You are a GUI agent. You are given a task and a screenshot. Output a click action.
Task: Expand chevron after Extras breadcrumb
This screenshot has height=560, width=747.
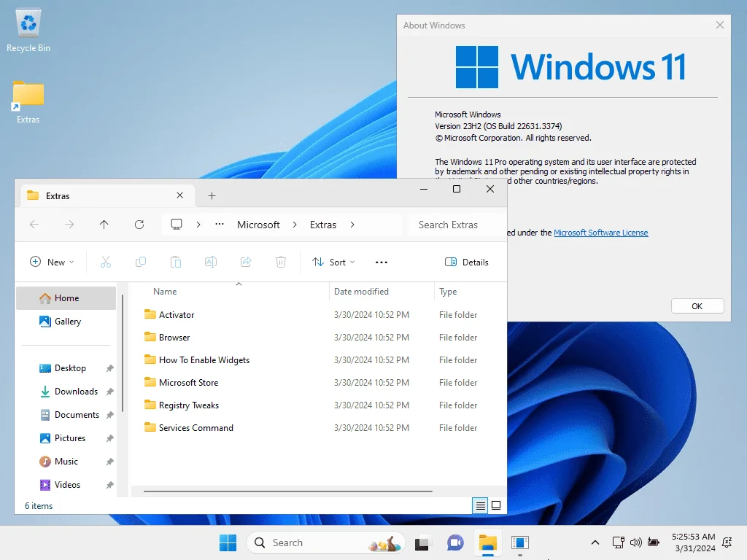[x=352, y=225]
